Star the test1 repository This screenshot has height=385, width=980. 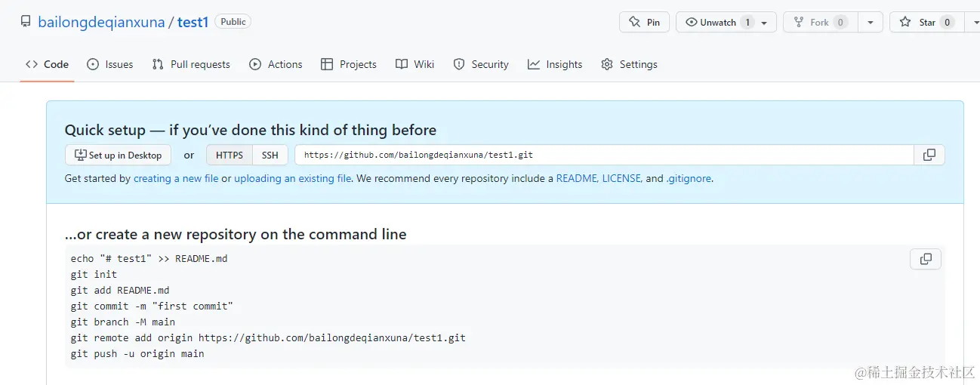(919, 23)
